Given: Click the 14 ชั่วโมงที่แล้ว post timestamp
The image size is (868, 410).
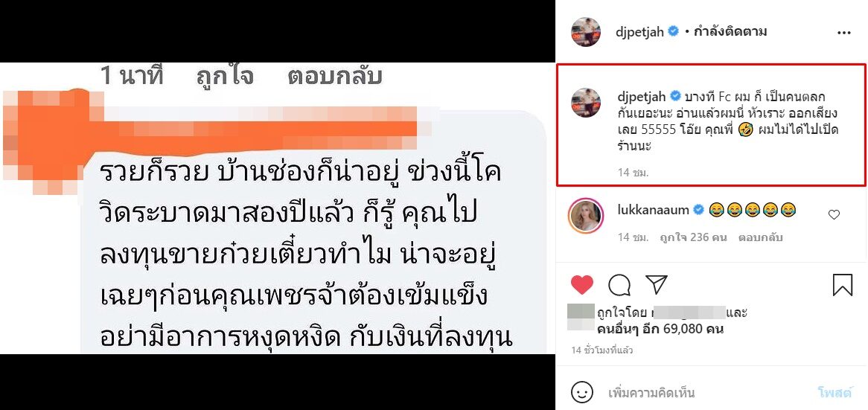Looking at the screenshot, I should click(602, 350).
